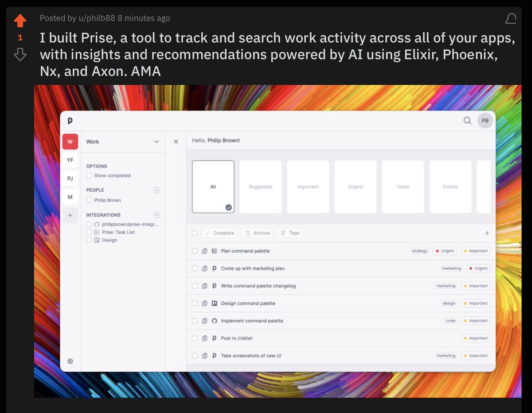
Task: Open Write command palette changelog task
Action: coord(258,286)
